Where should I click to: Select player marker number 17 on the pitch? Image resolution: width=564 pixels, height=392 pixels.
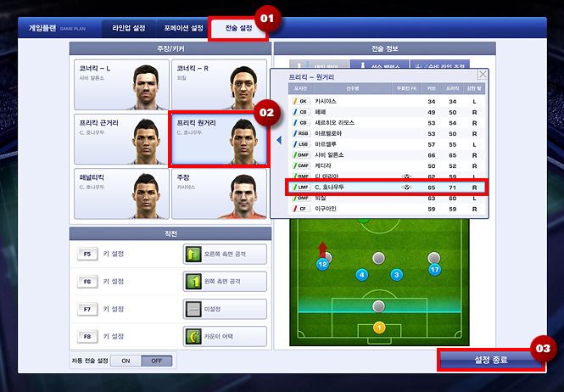pos(434,269)
